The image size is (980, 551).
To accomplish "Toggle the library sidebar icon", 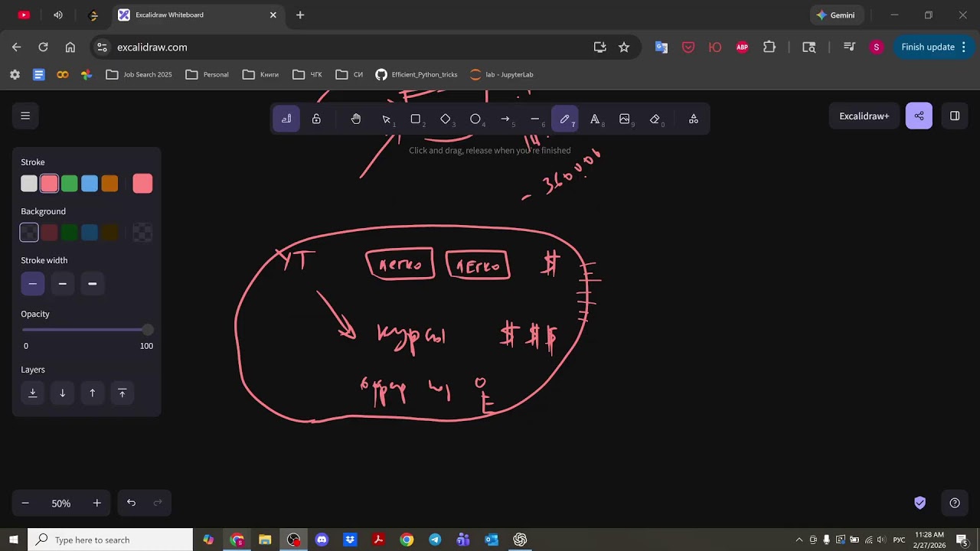I will point(955,116).
